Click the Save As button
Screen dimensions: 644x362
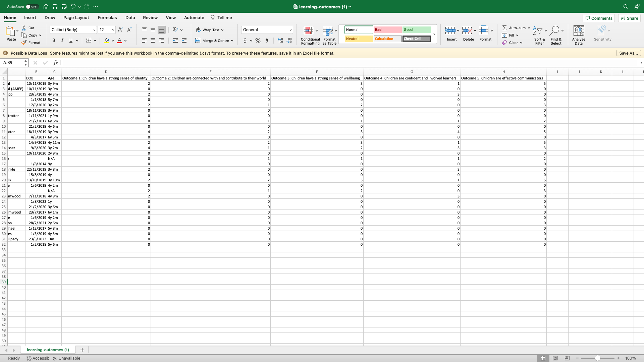point(628,53)
